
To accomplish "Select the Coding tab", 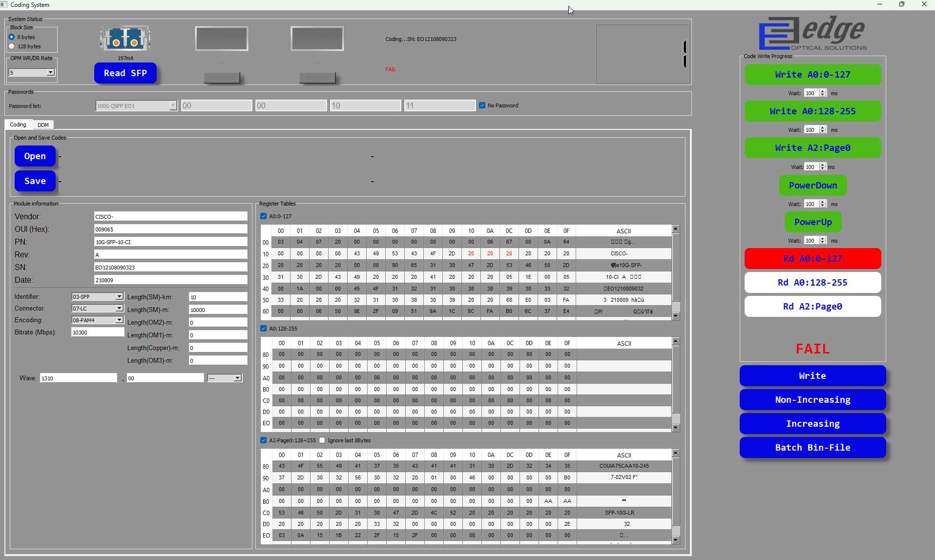I will pyautogui.click(x=18, y=124).
